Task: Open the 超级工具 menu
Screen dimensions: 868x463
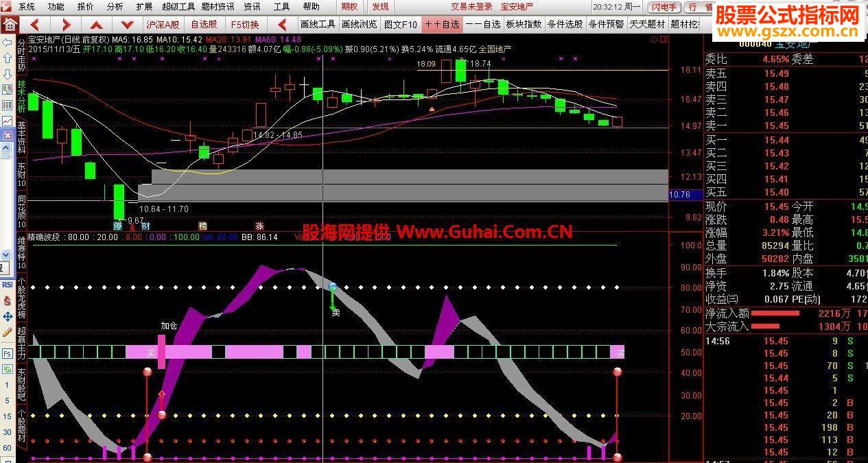Action: (178, 6)
